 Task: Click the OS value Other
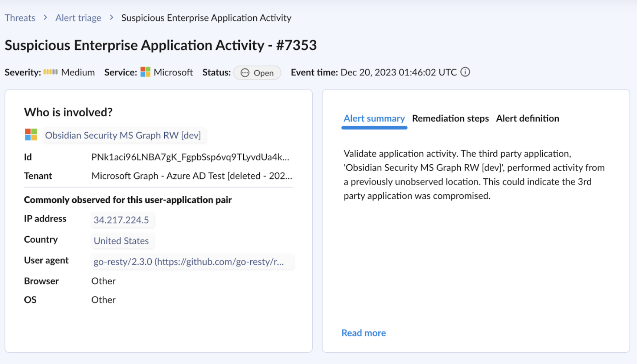pyautogui.click(x=103, y=300)
